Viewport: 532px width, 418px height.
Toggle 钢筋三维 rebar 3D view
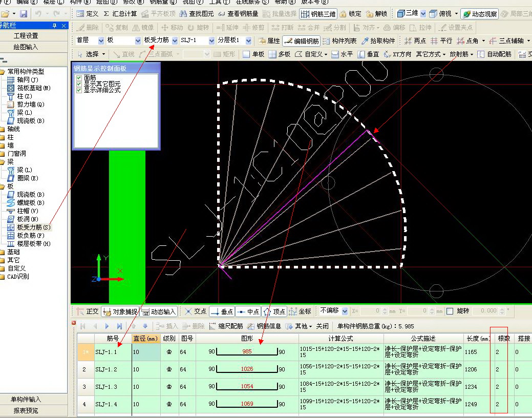318,14
